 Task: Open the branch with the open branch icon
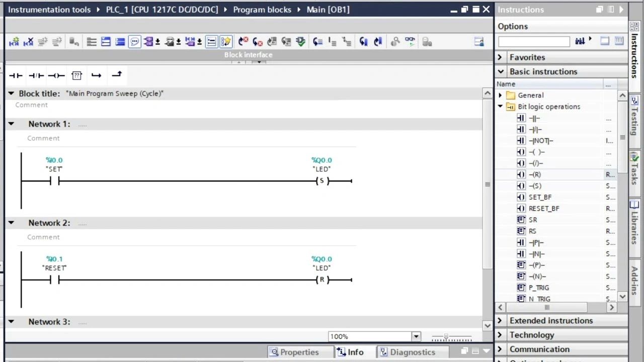pos(96,75)
